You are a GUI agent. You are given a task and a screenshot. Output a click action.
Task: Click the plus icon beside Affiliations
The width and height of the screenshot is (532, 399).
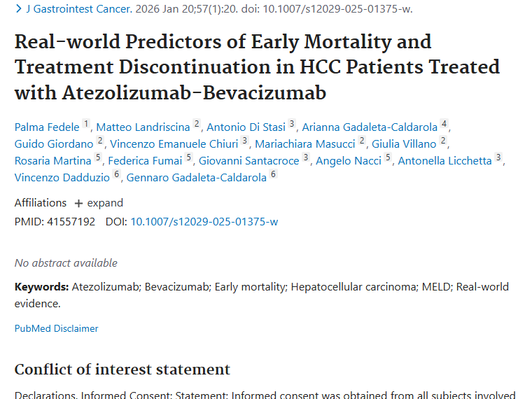pyautogui.click(x=78, y=204)
